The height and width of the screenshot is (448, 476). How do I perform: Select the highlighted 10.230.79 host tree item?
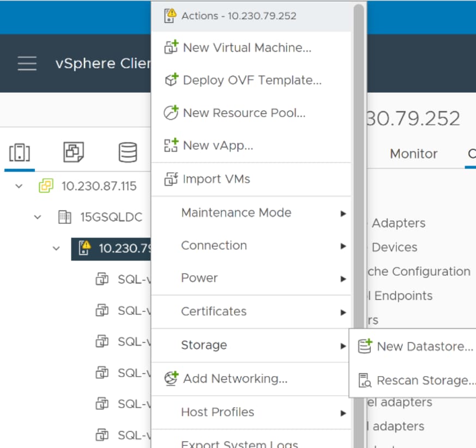(111, 249)
